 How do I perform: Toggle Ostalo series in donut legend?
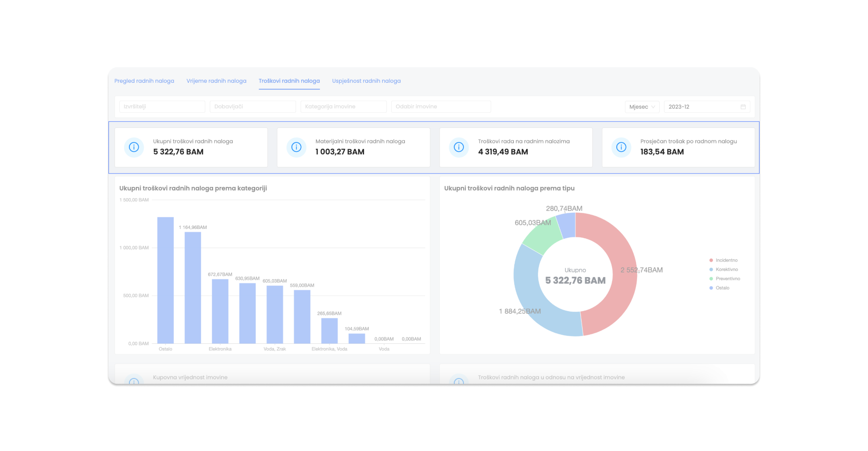[719, 288]
